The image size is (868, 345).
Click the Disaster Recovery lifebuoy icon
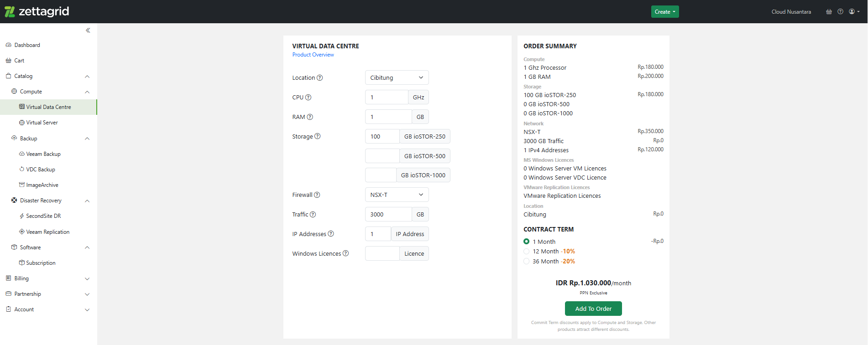[14, 200]
